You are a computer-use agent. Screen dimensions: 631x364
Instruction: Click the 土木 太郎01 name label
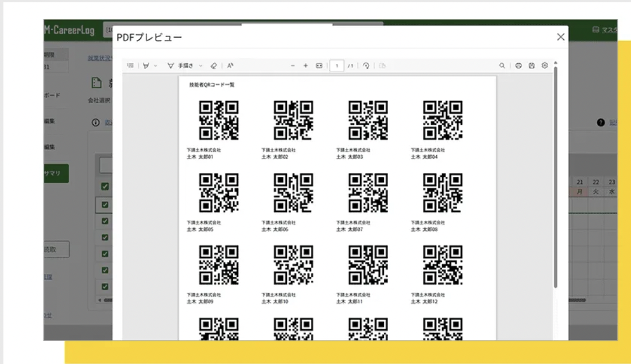pos(200,157)
